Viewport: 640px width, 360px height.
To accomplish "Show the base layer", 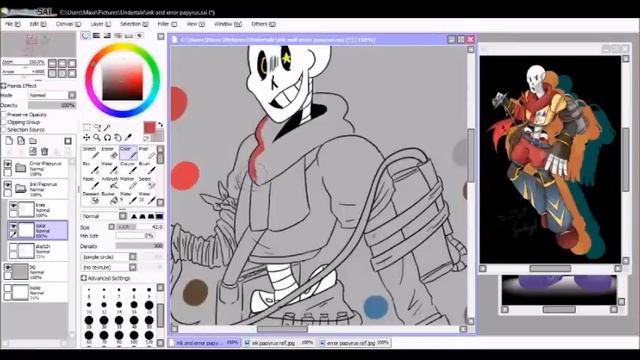I will tap(8, 289).
